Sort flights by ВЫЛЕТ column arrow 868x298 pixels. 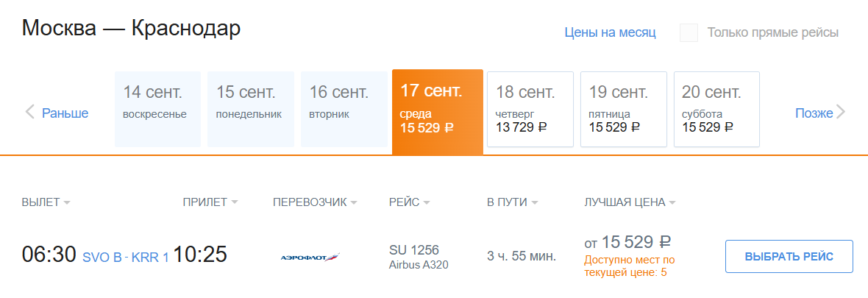(x=67, y=203)
